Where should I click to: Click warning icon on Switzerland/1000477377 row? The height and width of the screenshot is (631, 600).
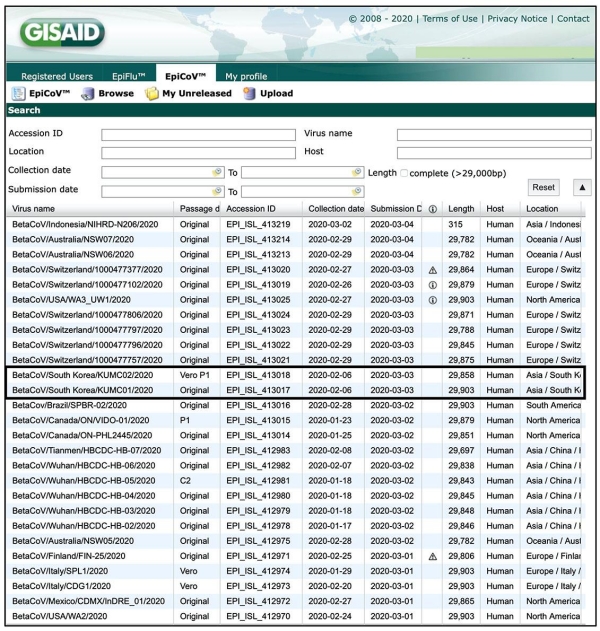point(433,270)
